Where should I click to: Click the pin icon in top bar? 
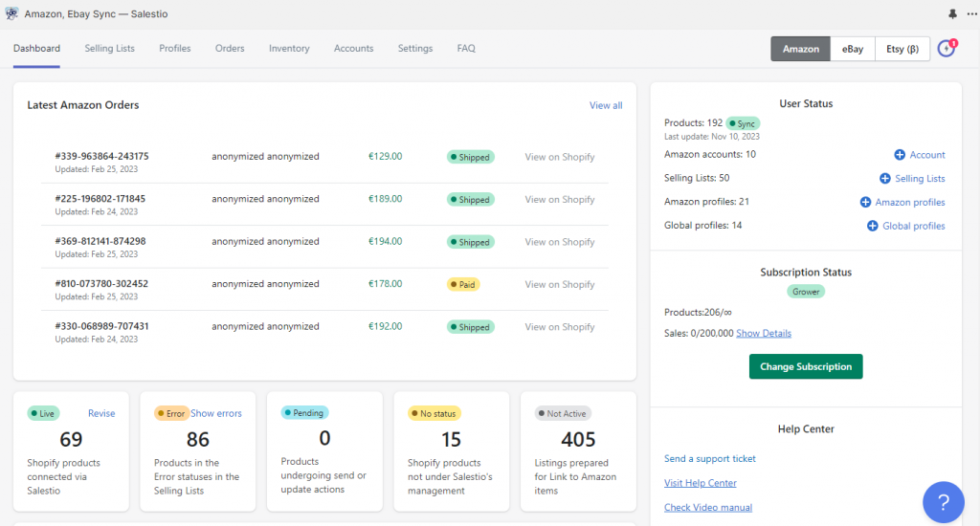coord(951,14)
